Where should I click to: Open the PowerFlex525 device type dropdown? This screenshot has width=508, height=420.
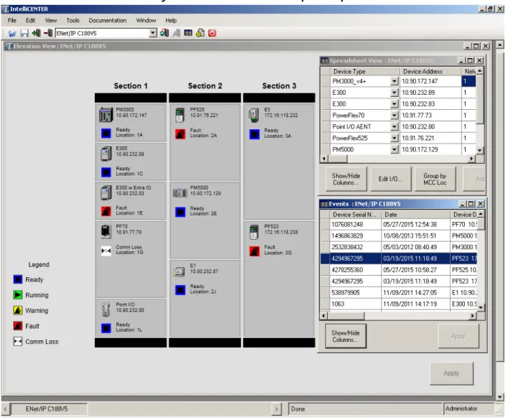pos(394,138)
